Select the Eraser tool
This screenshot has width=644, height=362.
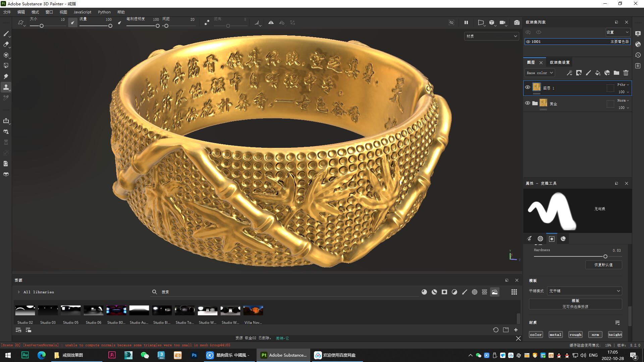(6, 45)
